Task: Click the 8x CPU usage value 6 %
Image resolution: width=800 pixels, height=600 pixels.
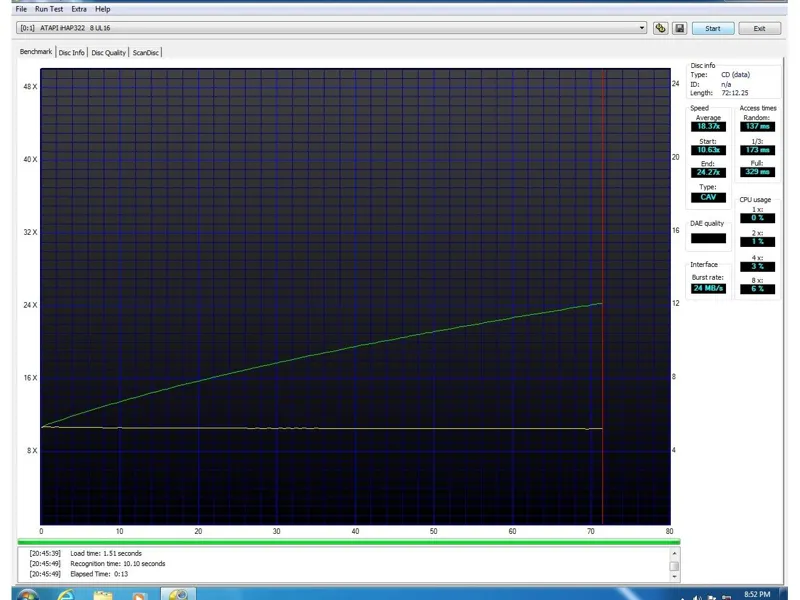Action: click(757, 289)
